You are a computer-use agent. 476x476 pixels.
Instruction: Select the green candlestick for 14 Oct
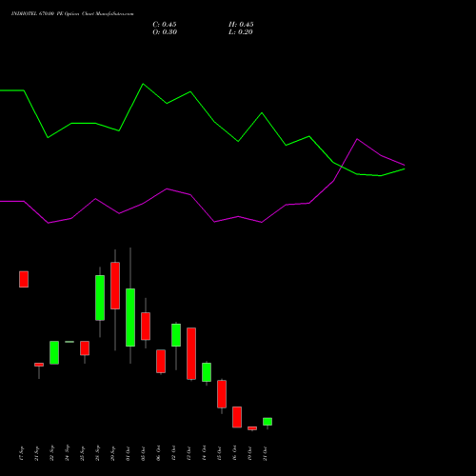point(207,372)
